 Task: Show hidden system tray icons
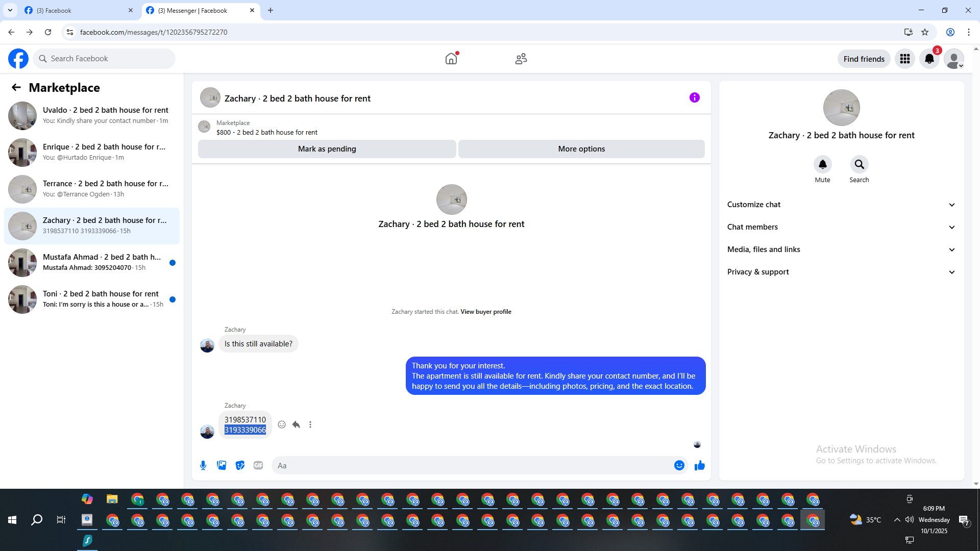point(897,519)
